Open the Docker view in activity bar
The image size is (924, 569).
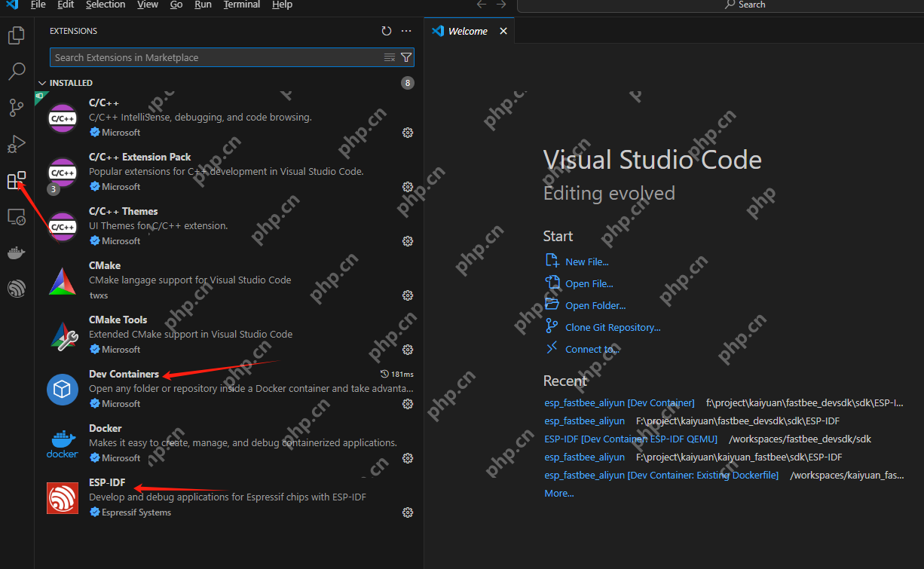(x=17, y=253)
